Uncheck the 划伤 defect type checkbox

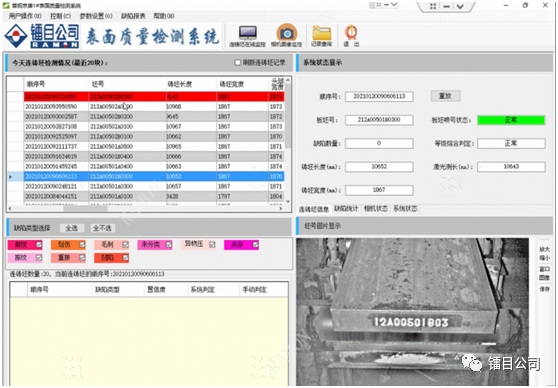point(82,245)
